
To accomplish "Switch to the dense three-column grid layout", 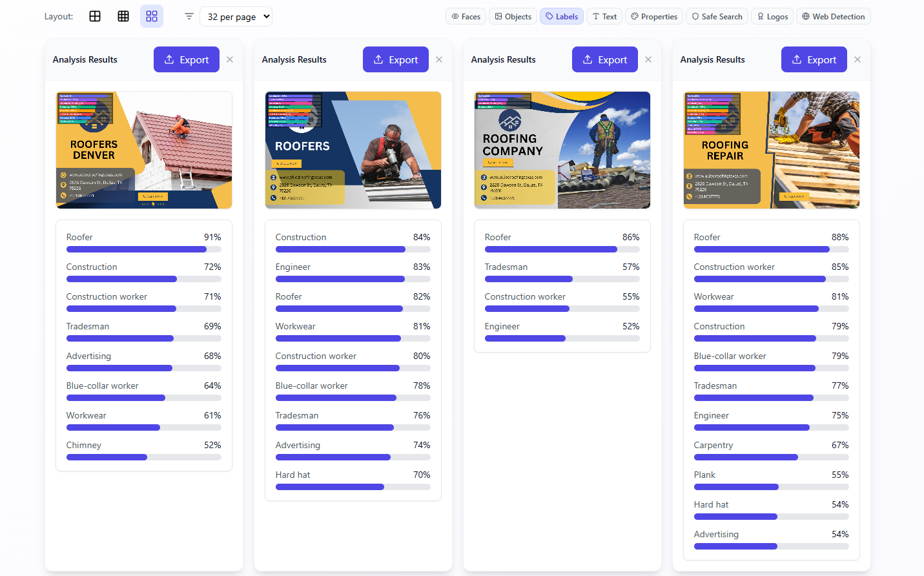I will (x=123, y=16).
